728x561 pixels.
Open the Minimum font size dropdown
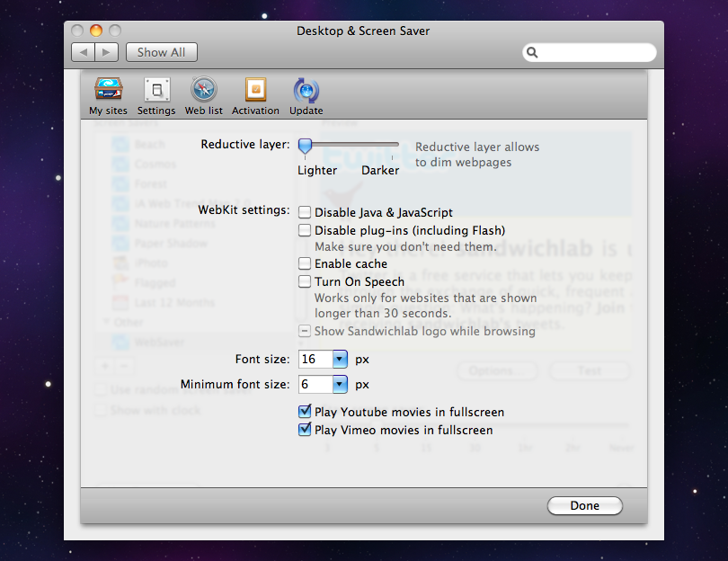(x=340, y=385)
